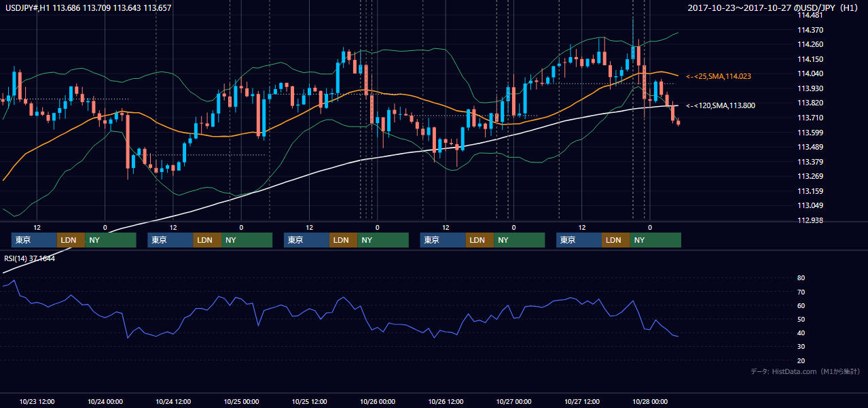Click price level 113.049 on the axis
The height and width of the screenshot is (408, 868).
[810, 205]
